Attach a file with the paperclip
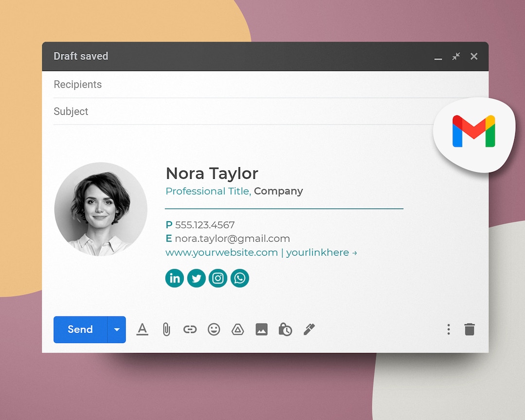525x420 pixels. [166, 329]
